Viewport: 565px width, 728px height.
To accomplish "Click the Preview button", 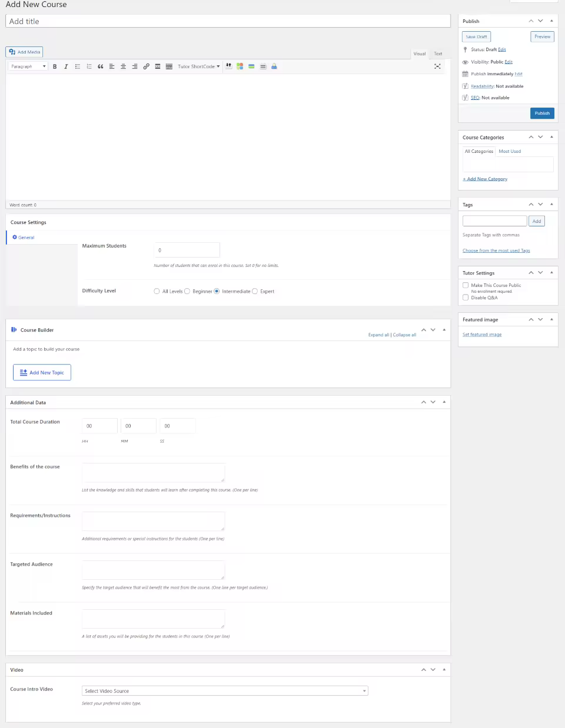I will point(543,36).
